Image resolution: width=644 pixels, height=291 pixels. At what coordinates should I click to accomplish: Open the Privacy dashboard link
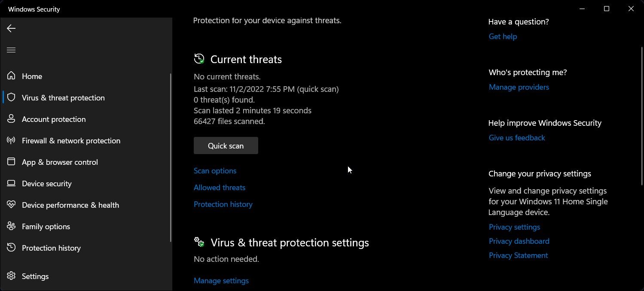[x=519, y=241]
